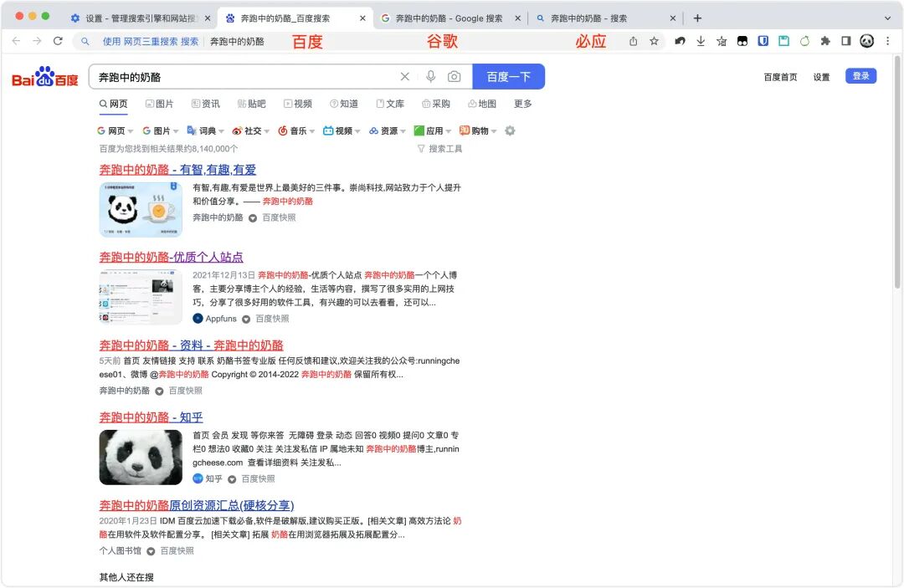
Task: Toggle the browser side panel icon
Action: pos(845,41)
